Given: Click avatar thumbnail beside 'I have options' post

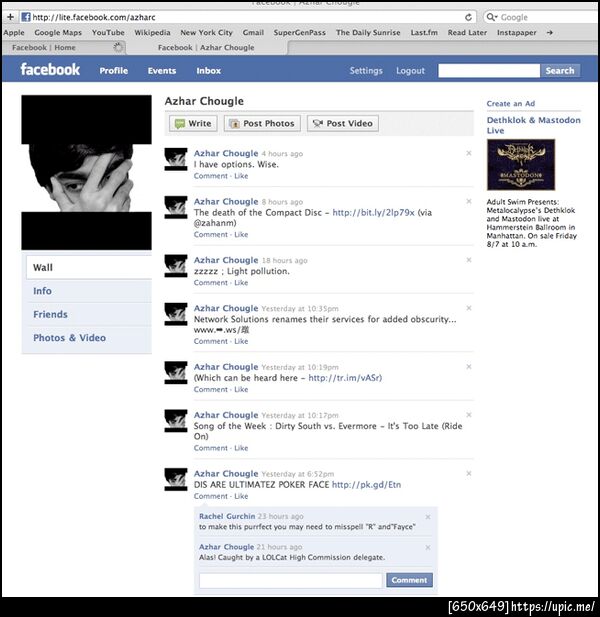Looking at the screenshot, I should point(175,159).
